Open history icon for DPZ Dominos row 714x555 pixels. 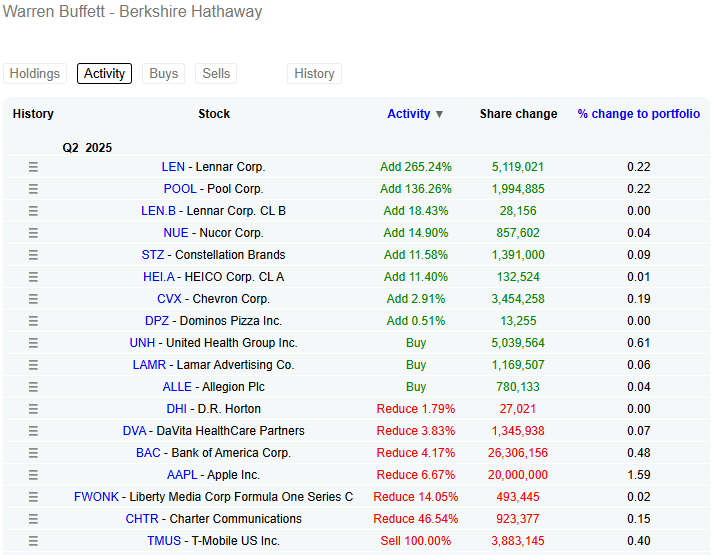coord(33,321)
